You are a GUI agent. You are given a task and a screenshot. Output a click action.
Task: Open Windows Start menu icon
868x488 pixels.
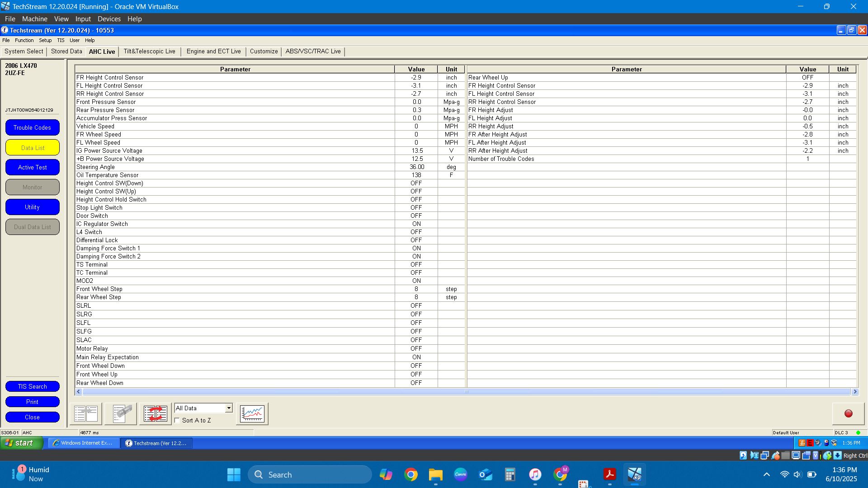click(x=234, y=474)
